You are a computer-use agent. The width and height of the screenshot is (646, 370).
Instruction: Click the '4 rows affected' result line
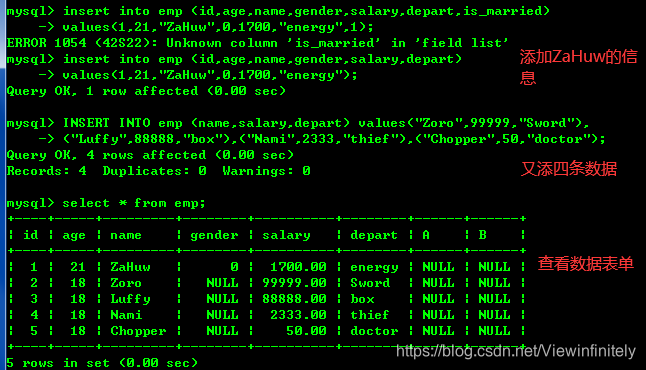tap(150, 155)
